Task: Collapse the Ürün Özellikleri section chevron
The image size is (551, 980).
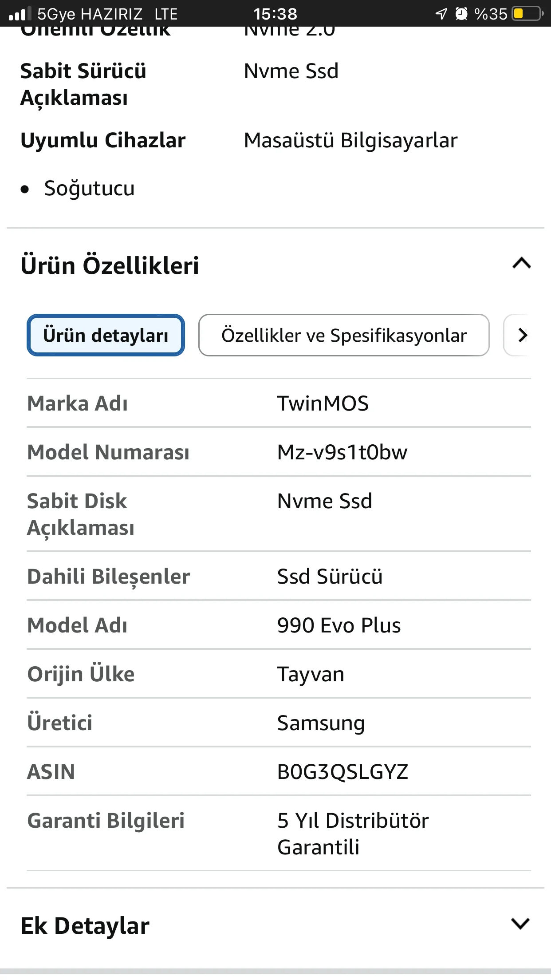Action: [x=521, y=264]
